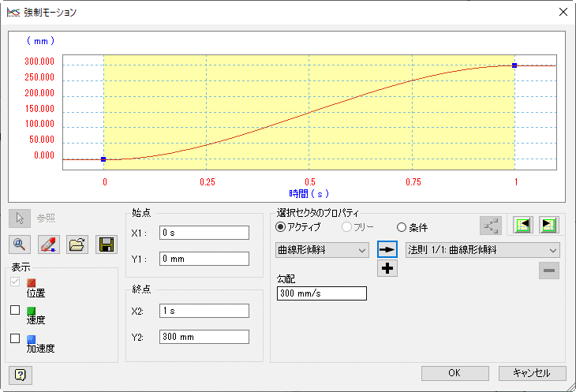Remove law with the minus button
This screenshot has height=392, width=576.
point(549,271)
